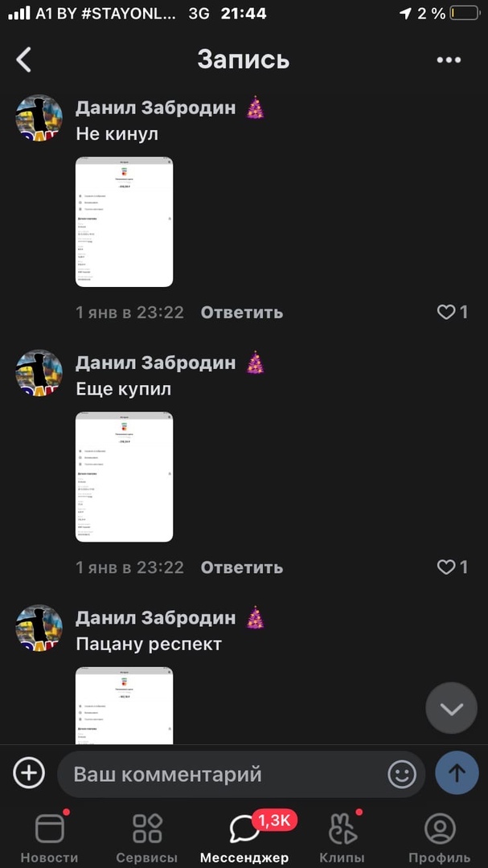Open the Клипы tab
The width and height of the screenshot is (488, 868).
342,837
